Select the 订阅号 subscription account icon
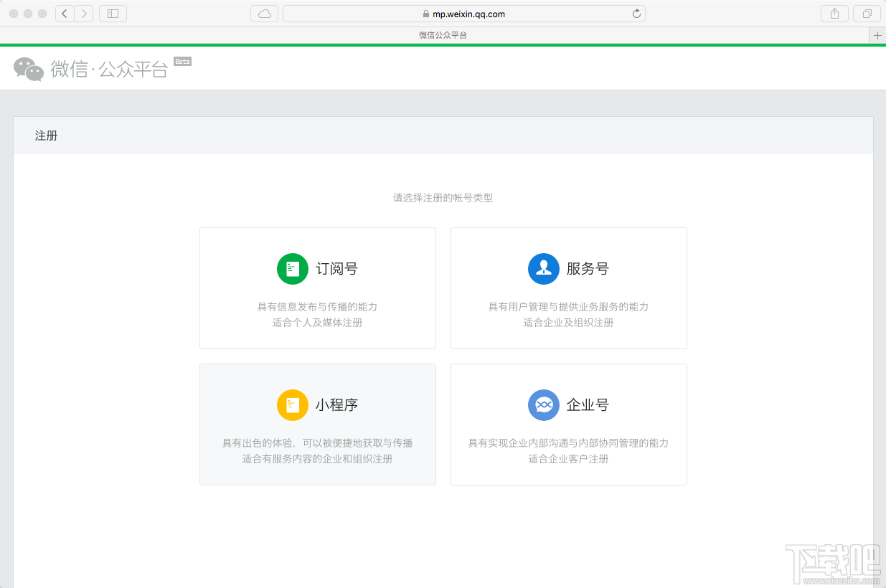This screenshot has height=588, width=886. pos(293,269)
